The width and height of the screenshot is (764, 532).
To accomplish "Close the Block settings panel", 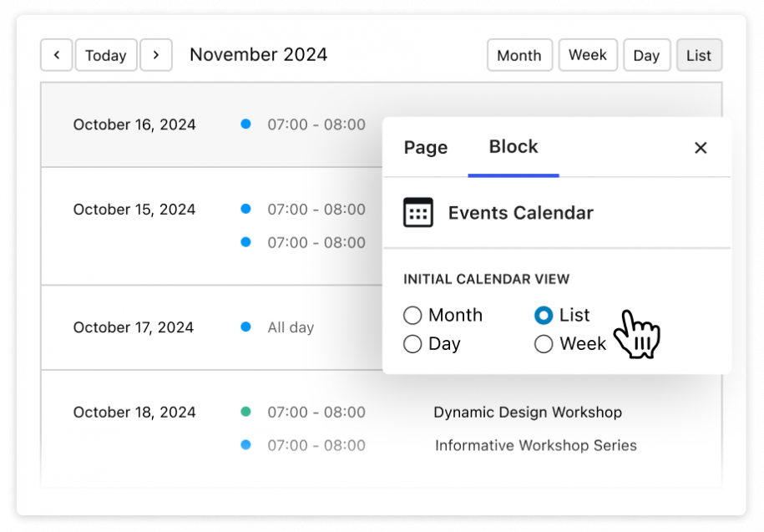I will pyautogui.click(x=701, y=147).
